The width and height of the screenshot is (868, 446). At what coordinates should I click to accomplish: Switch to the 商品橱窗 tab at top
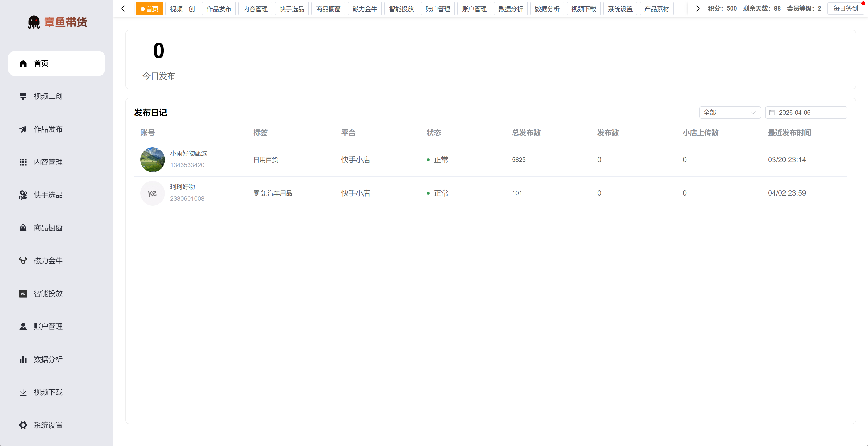coord(328,9)
